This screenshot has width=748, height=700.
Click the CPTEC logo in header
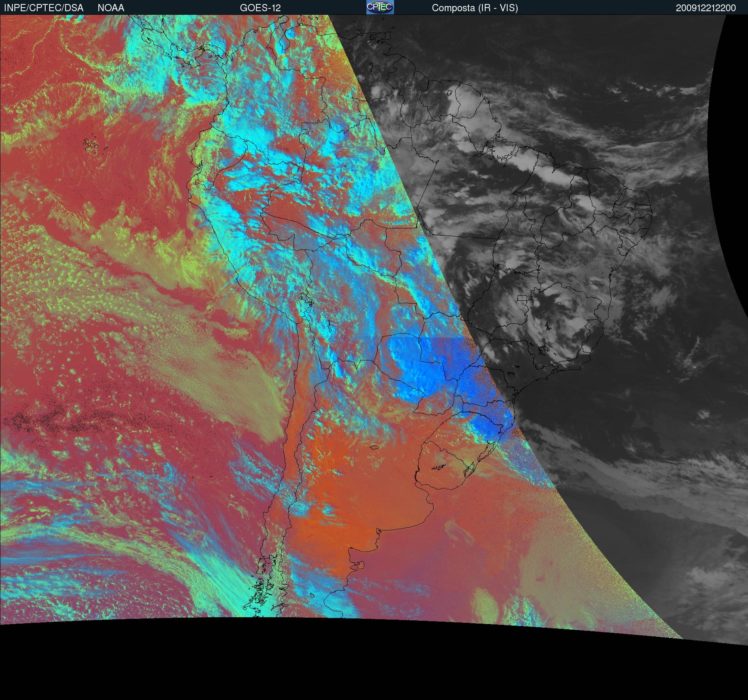(380, 7)
